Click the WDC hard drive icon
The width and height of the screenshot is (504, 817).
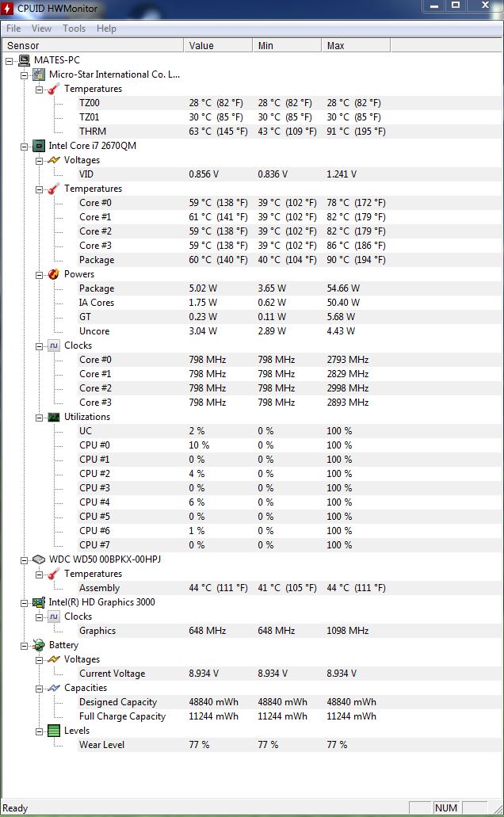tap(39, 559)
